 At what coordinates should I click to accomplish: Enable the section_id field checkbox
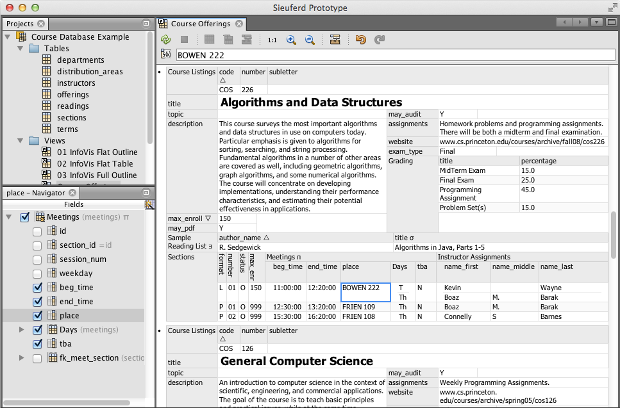point(37,245)
